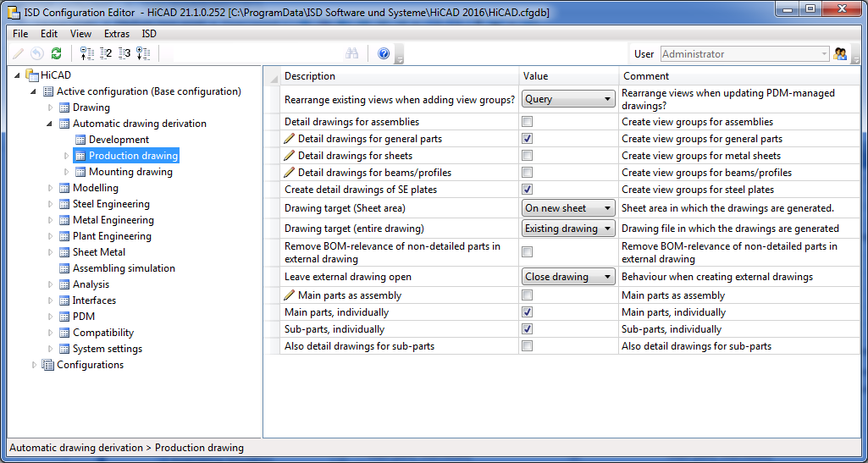Open the Rearrange existing views Query dropdown

568,99
